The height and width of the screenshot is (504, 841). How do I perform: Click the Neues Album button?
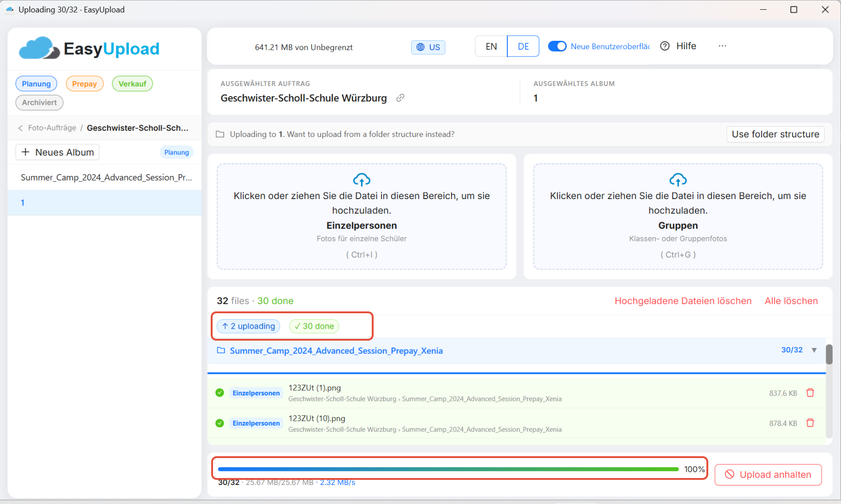(58, 152)
